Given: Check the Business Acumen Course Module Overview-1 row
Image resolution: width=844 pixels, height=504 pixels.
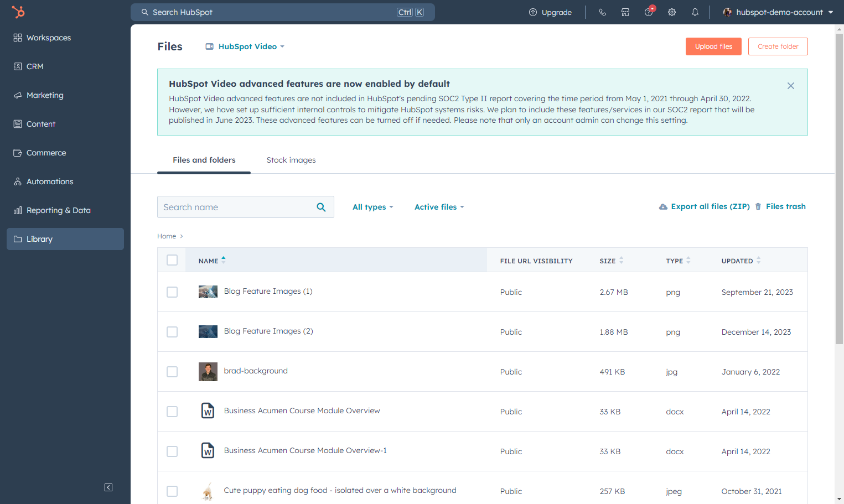Looking at the screenshot, I should (172, 451).
